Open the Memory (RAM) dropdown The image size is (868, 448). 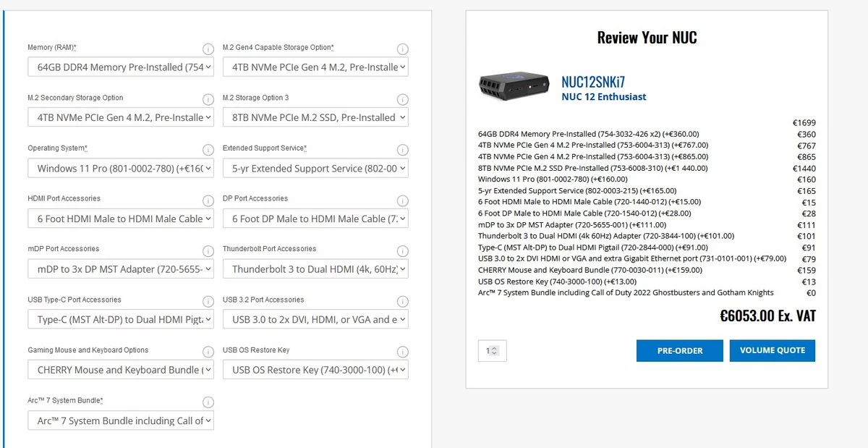pyautogui.click(x=121, y=67)
